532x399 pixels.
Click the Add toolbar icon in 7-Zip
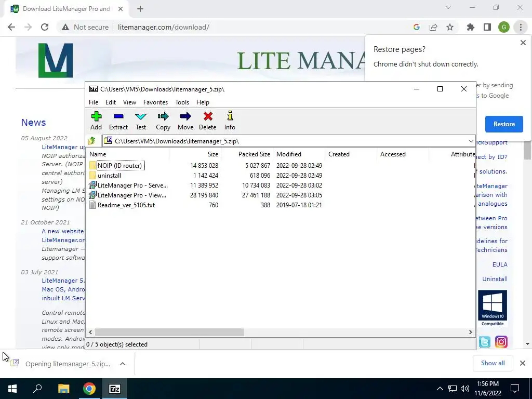(x=96, y=116)
